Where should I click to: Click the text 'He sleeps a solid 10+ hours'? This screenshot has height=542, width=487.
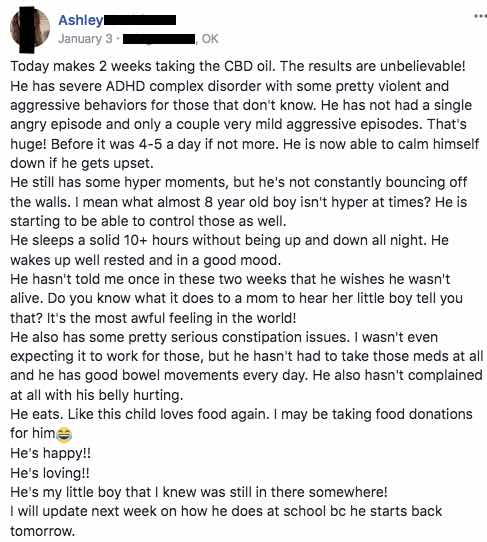coord(100,240)
